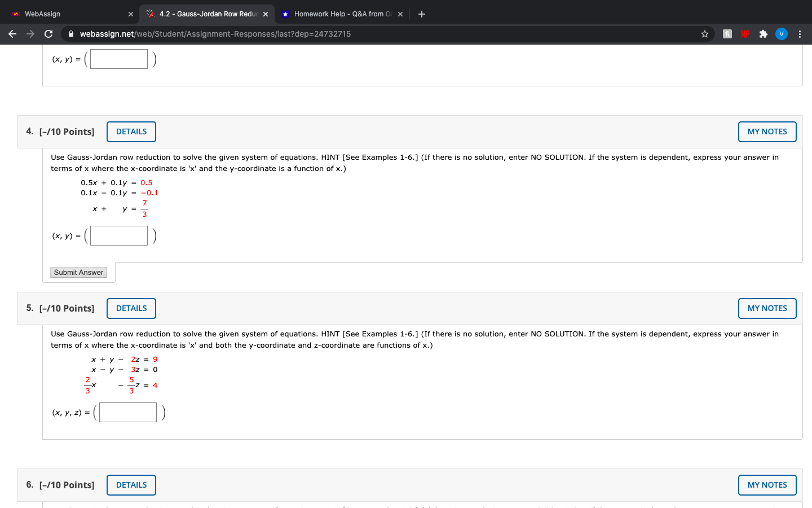Close the Homework Help tab
This screenshot has height=508, width=812.
point(400,14)
